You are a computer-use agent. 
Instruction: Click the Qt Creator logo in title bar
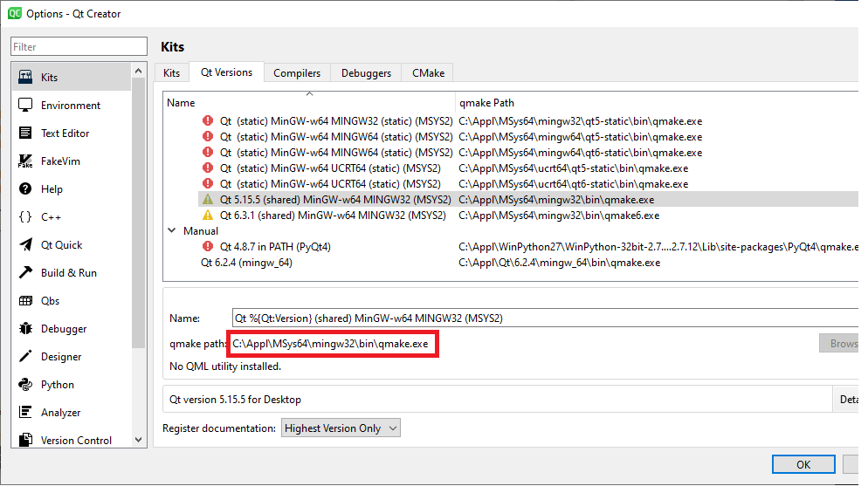[x=14, y=13]
